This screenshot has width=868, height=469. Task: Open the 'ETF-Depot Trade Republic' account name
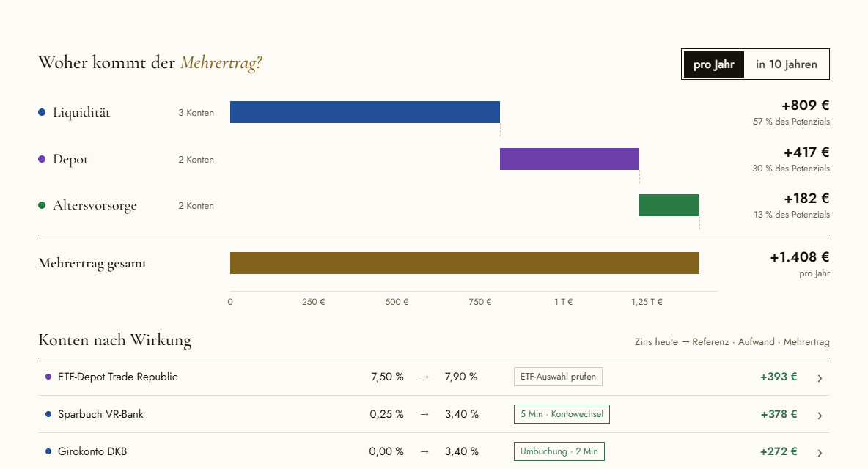tap(117, 377)
